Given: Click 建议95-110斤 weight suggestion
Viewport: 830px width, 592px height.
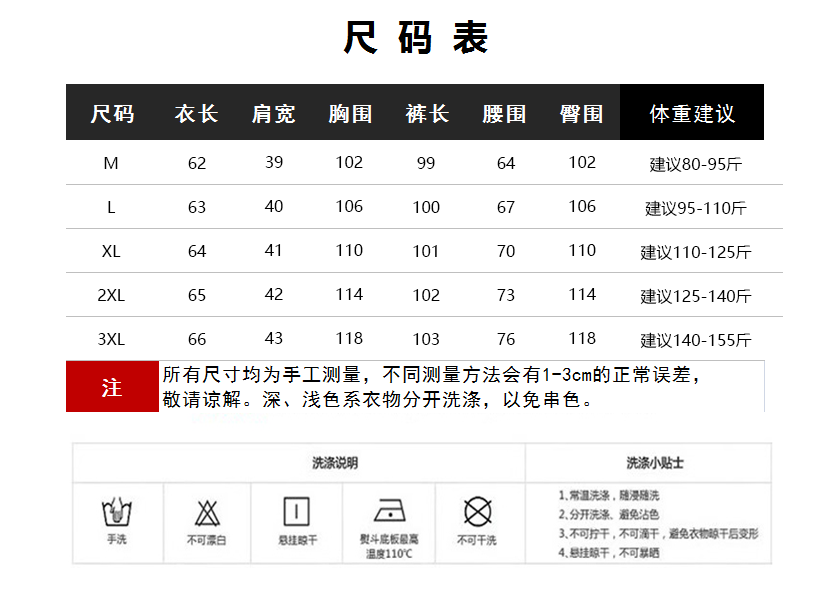Looking at the screenshot, I should pyautogui.click(x=696, y=208).
